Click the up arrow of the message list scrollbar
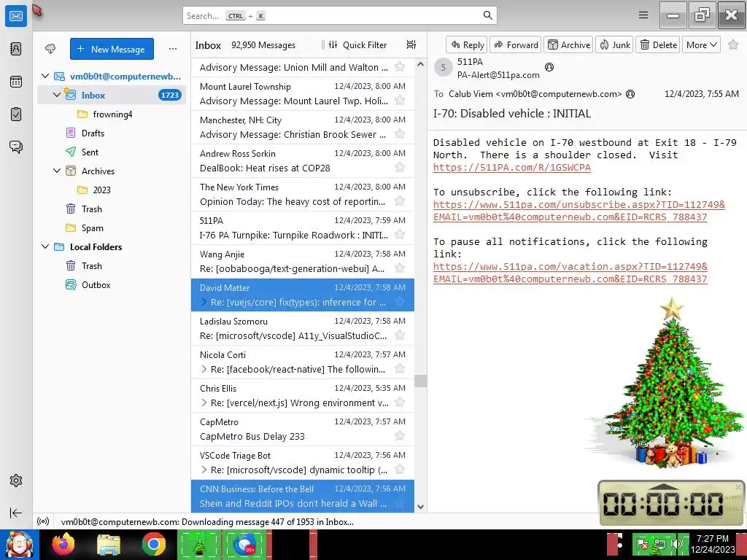The height and width of the screenshot is (560, 747). [420, 64]
